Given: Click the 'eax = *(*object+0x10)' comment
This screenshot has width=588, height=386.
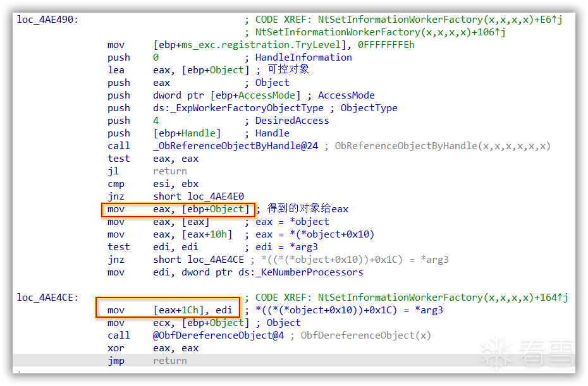Looking at the screenshot, I should pos(315,234).
